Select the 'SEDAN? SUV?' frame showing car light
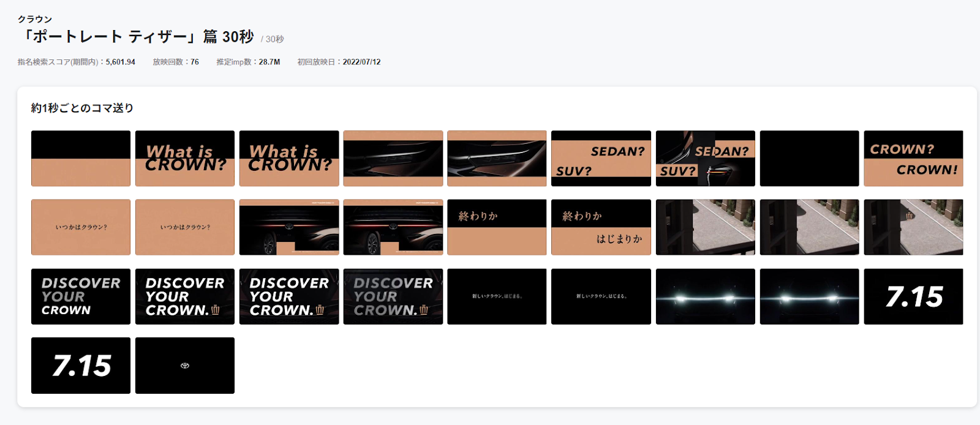 (705, 158)
